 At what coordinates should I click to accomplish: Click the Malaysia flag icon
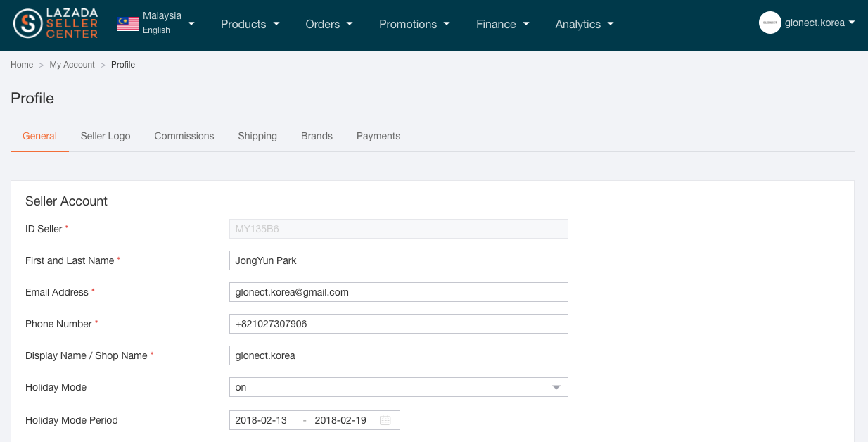point(128,23)
